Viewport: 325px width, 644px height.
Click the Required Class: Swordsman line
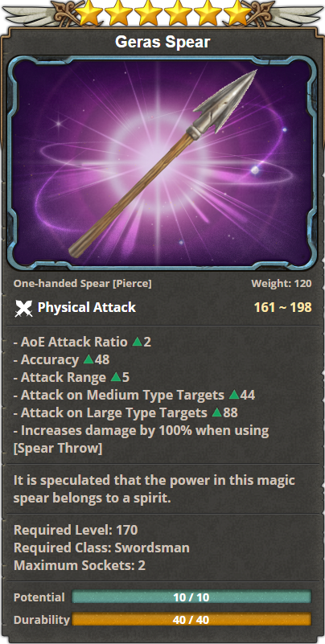pos(101,548)
